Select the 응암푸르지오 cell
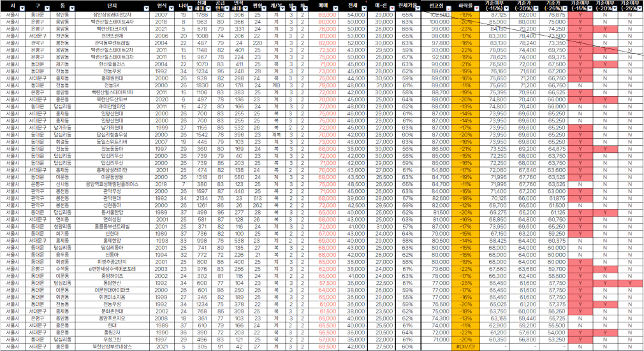Viewport: 644px width, 351px height. tap(112, 319)
